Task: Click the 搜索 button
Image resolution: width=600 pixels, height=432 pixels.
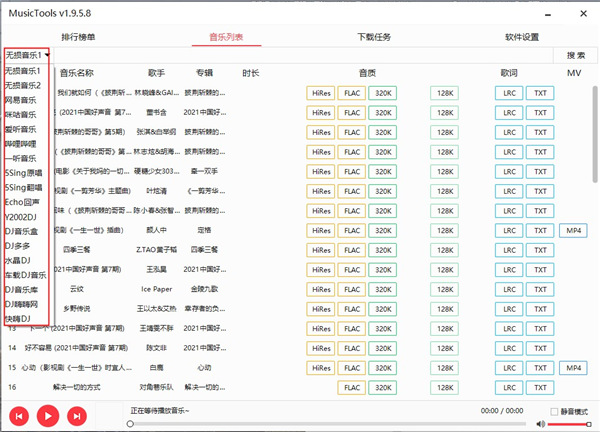Action: pyautogui.click(x=575, y=56)
